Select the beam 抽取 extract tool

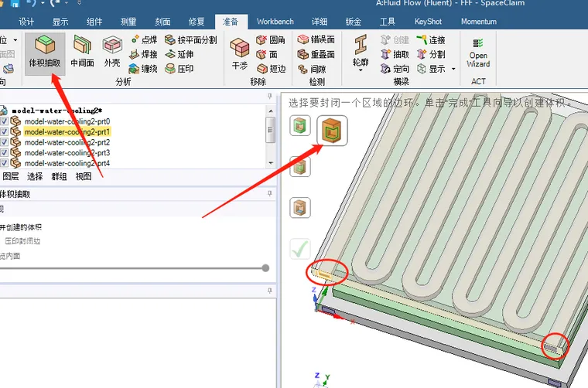pyautogui.click(x=395, y=54)
